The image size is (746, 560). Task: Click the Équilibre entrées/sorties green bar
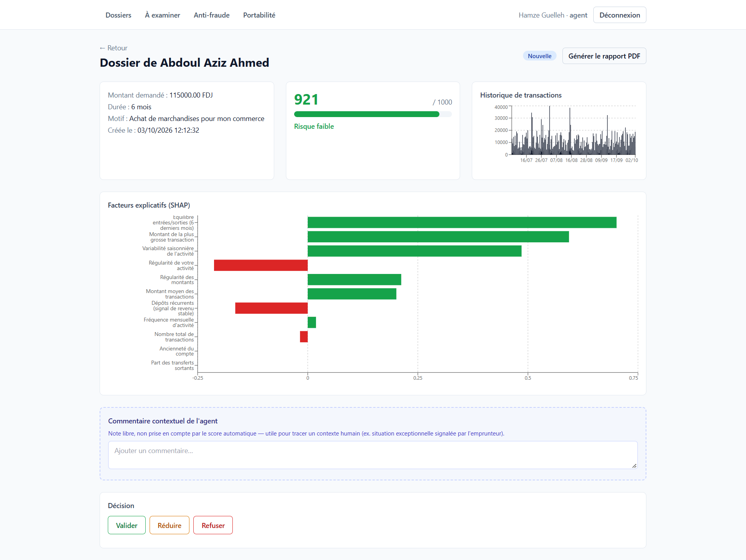462,222
